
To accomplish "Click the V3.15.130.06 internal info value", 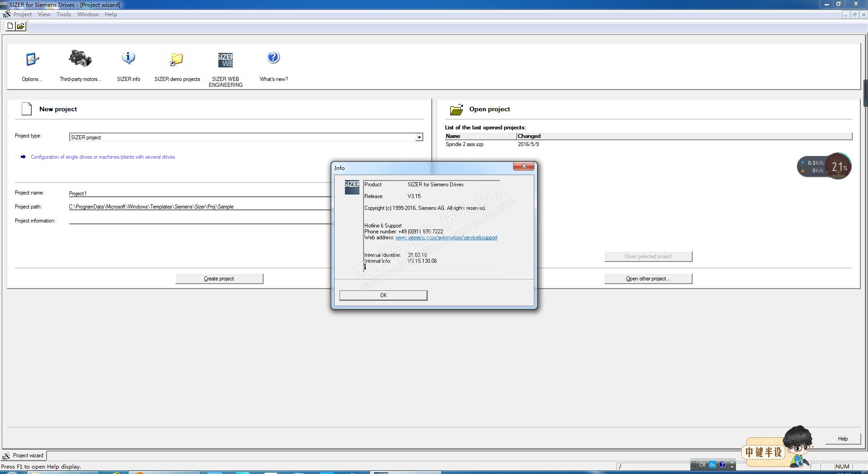I will point(422,261).
